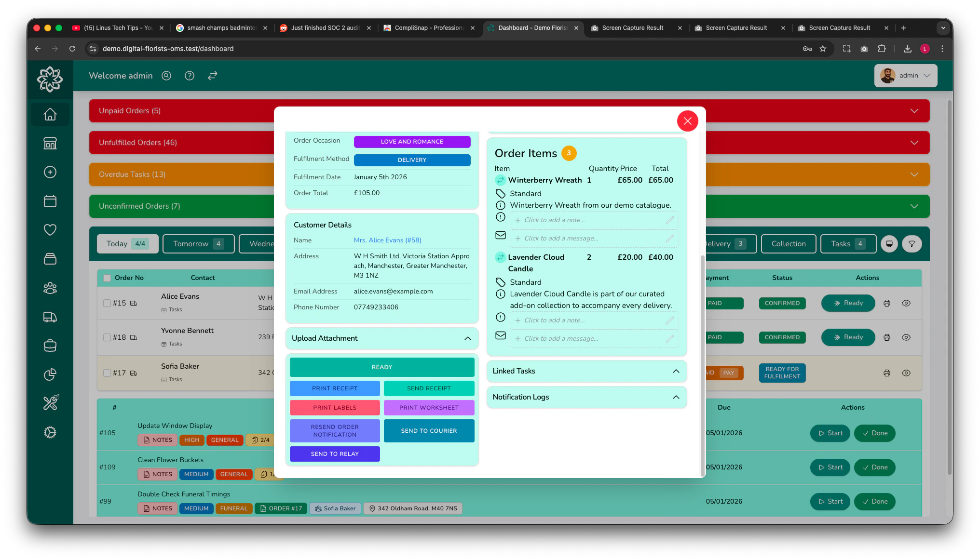Click the filter funnel icon near Tasks
The width and height of the screenshot is (980, 560).
[x=912, y=244]
